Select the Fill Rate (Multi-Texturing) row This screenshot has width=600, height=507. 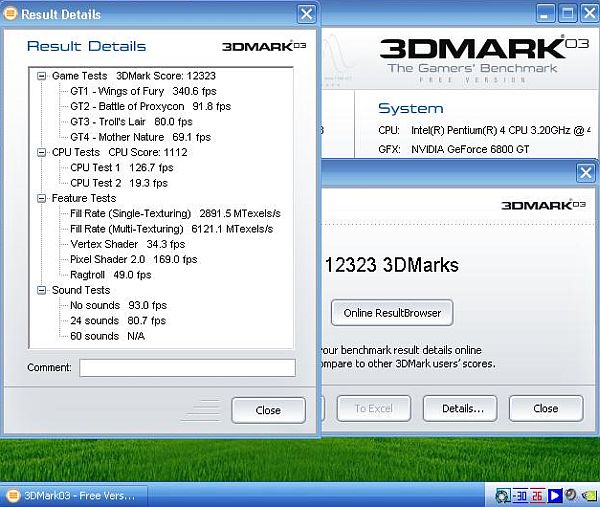pyautogui.click(x=171, y=229)
